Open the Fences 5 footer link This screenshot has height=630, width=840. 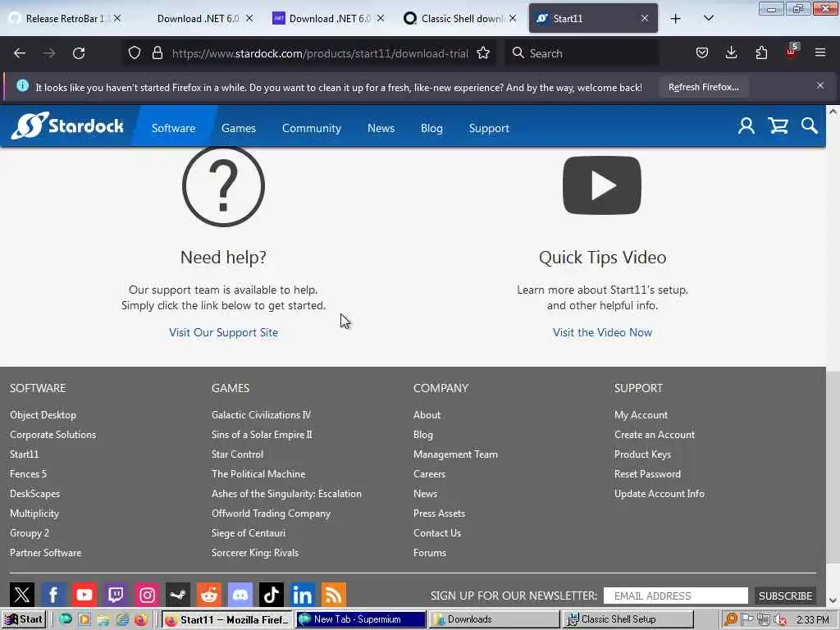(28, 473)
